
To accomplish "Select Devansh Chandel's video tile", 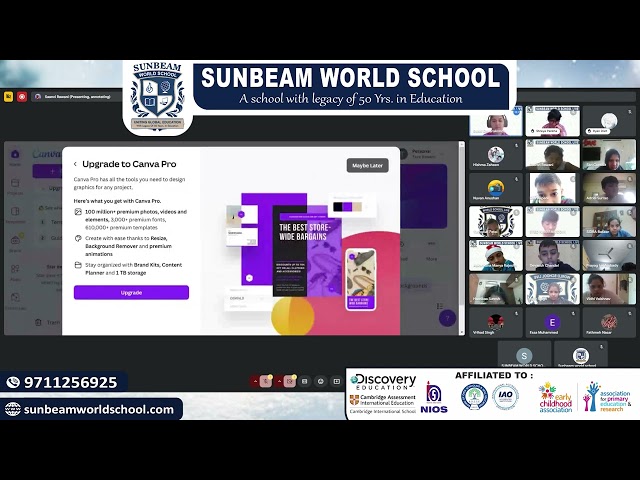I will coord(552,256).
